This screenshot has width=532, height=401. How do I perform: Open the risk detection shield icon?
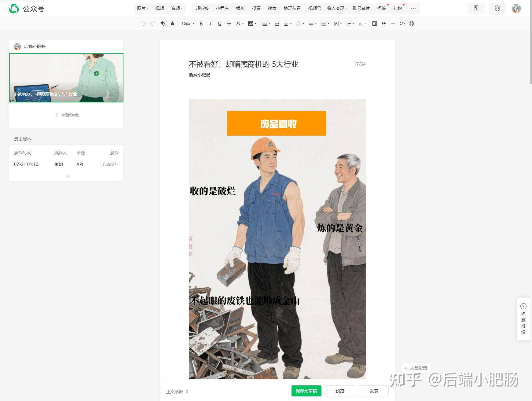(497, 8)
